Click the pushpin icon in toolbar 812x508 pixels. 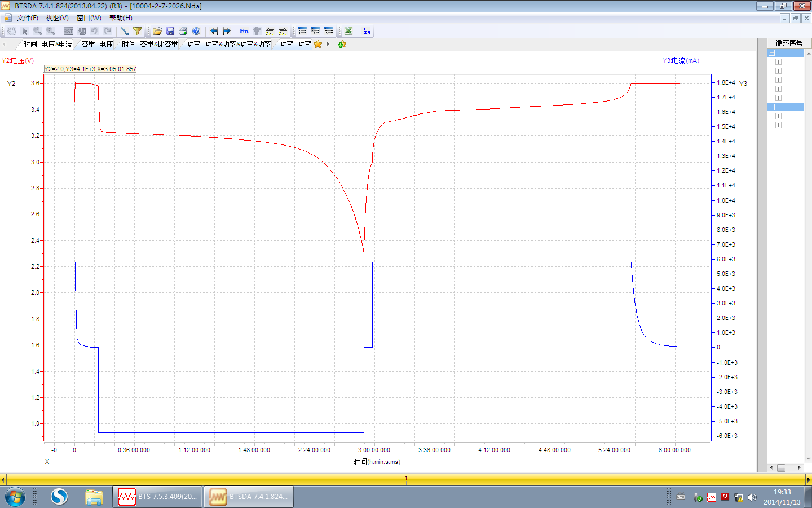point(257,31)
